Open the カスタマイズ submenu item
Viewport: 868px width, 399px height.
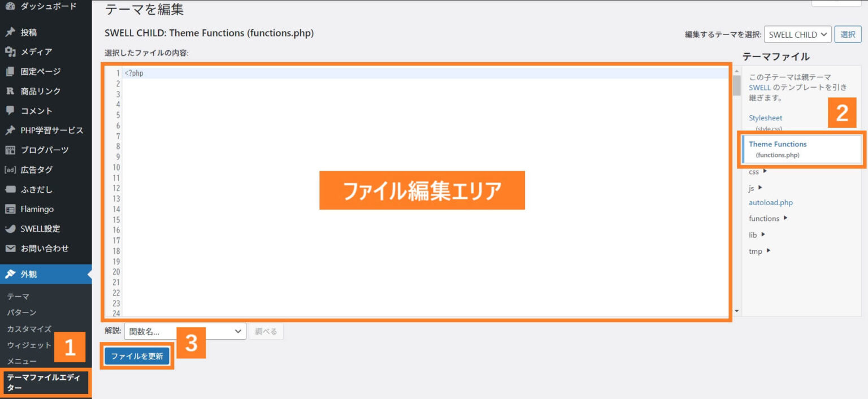click(x=29, y=329)
